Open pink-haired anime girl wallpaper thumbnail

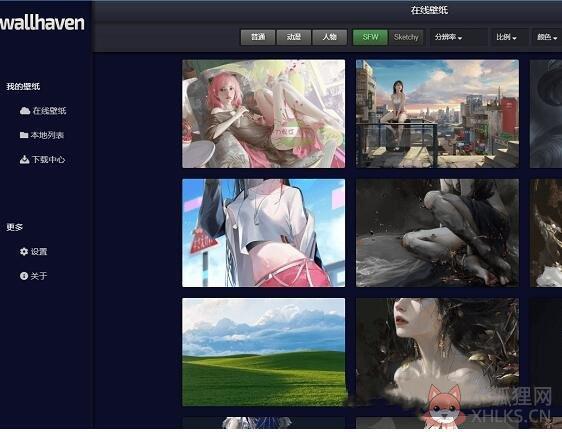(x=263, y=114)
